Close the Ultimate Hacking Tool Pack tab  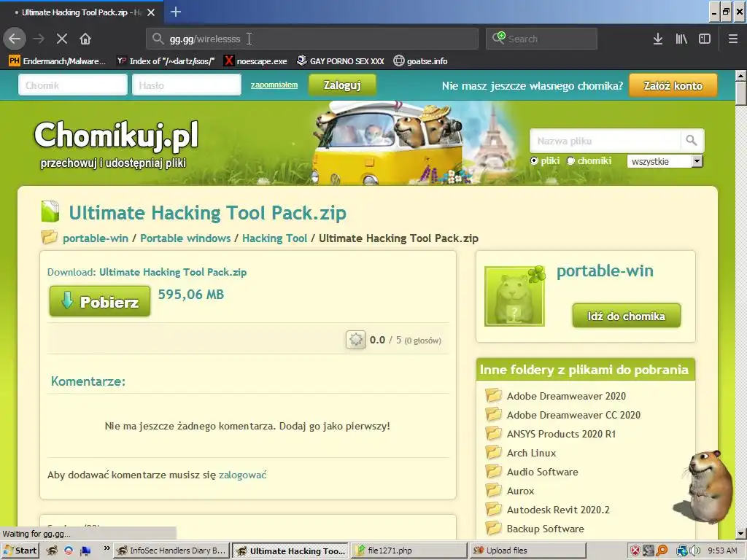tap(151, 12)
